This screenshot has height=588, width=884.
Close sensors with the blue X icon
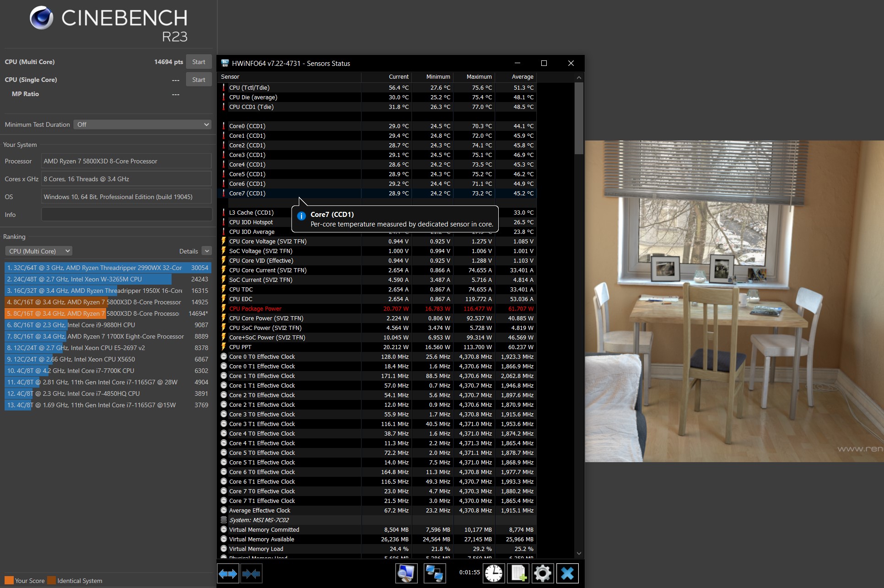click(x=567, y=573)
